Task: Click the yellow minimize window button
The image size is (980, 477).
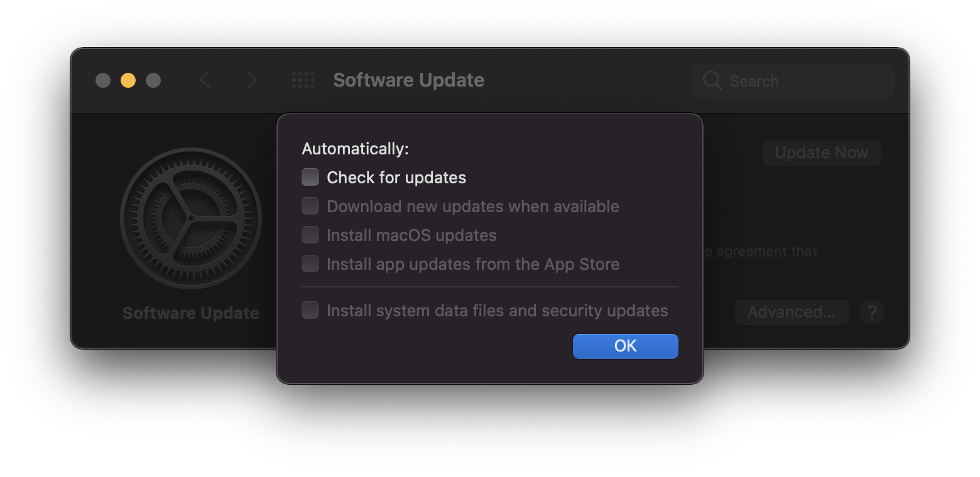Action: 128,80
